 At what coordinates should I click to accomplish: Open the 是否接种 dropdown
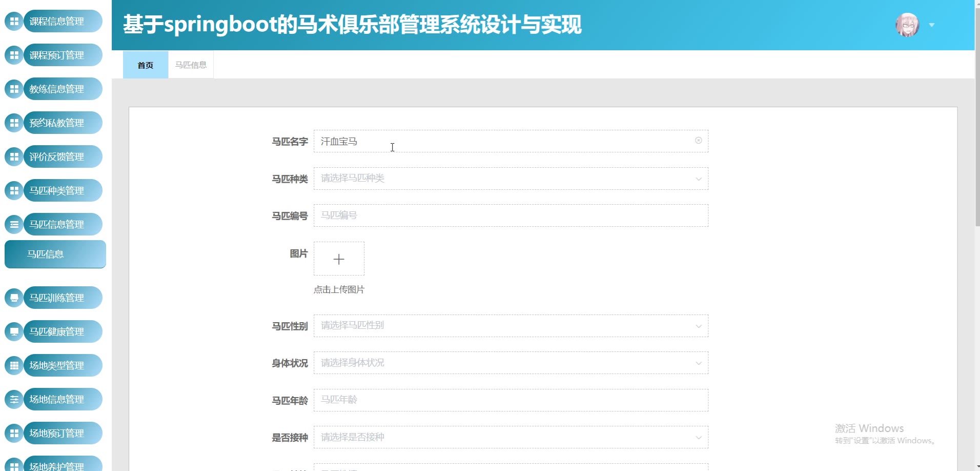pyautogui.click(x=511, y=437)
